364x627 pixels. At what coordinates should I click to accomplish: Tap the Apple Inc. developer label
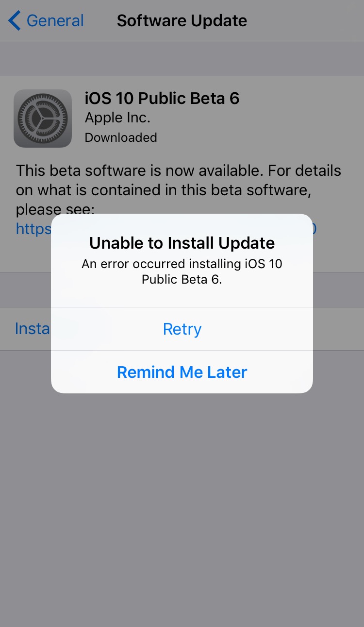coord(117,118)
